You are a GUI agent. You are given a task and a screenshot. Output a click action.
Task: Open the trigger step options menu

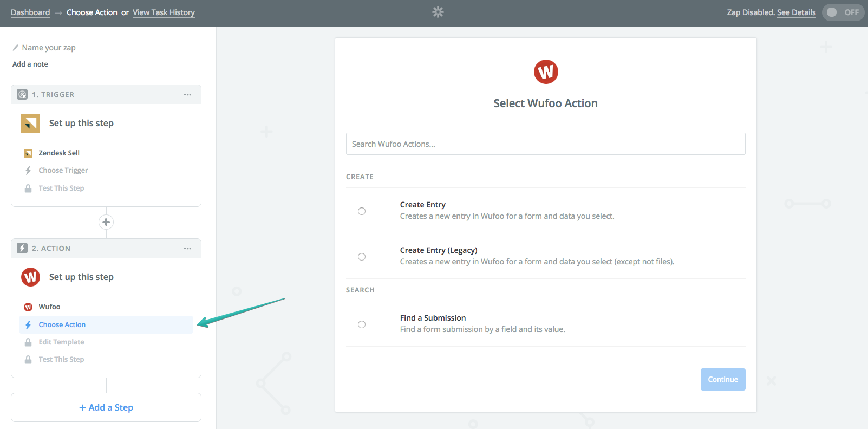[x=187, y=94]
